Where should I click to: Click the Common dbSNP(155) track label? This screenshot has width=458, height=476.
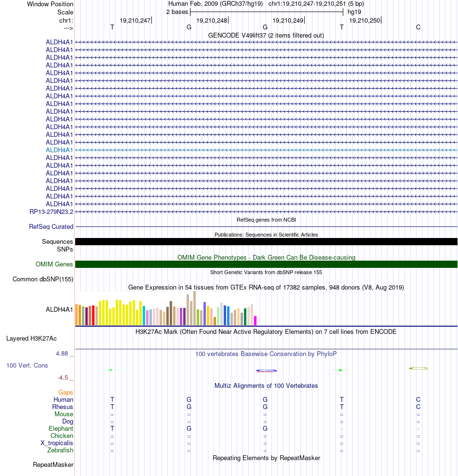tap(43, 279)
